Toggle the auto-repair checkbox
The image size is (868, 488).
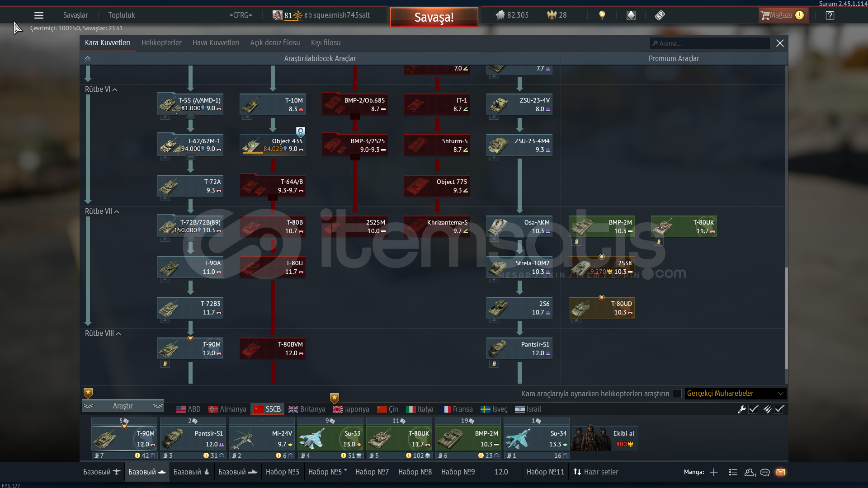[753, 409]
